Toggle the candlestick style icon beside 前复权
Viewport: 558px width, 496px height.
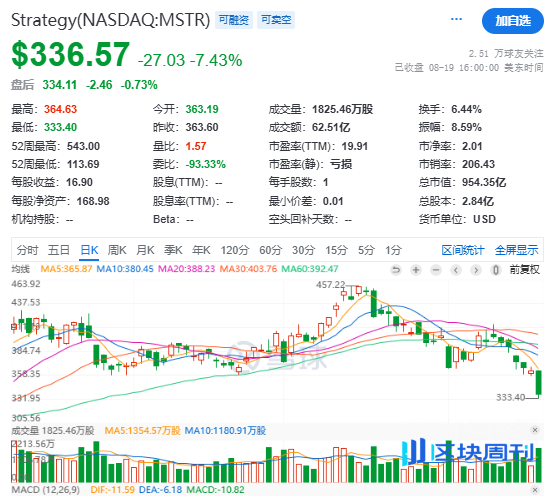tap(495, 270)
